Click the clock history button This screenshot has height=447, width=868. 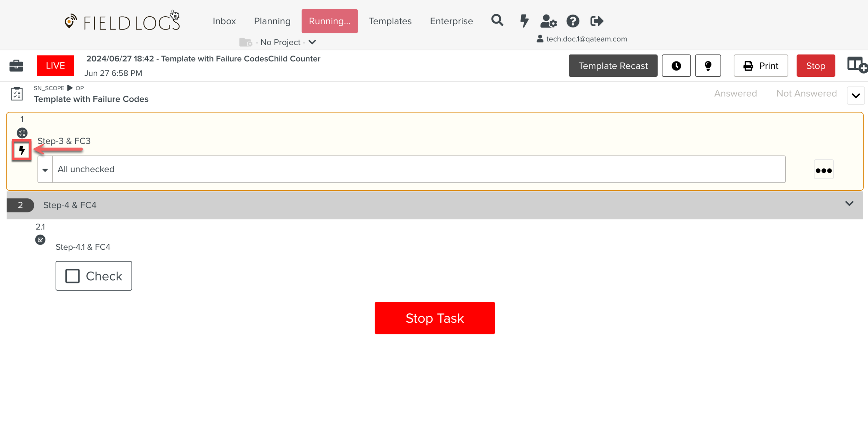pyautogui.click(x=676, y=66)
